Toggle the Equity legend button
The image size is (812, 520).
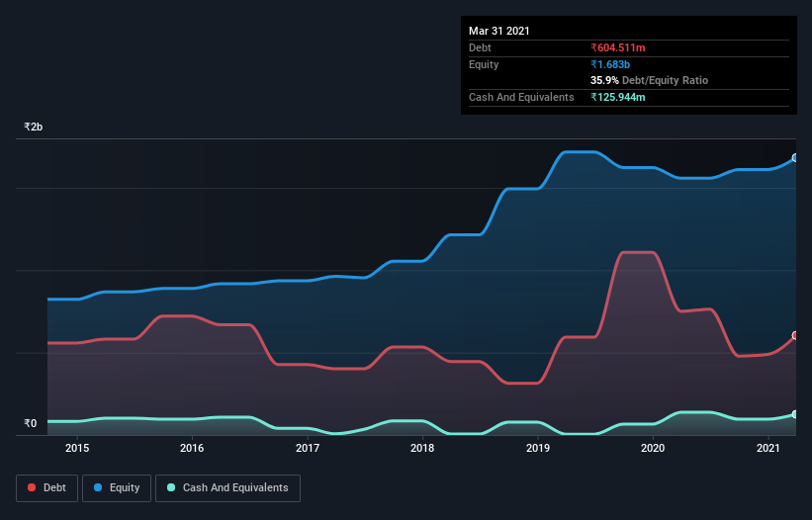pos(117,488)
